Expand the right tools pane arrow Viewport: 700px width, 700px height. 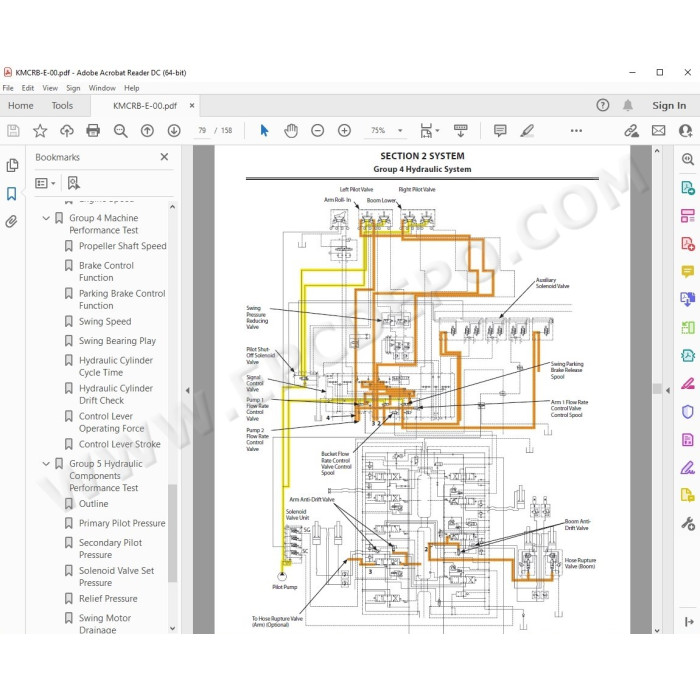pos(689,621)
